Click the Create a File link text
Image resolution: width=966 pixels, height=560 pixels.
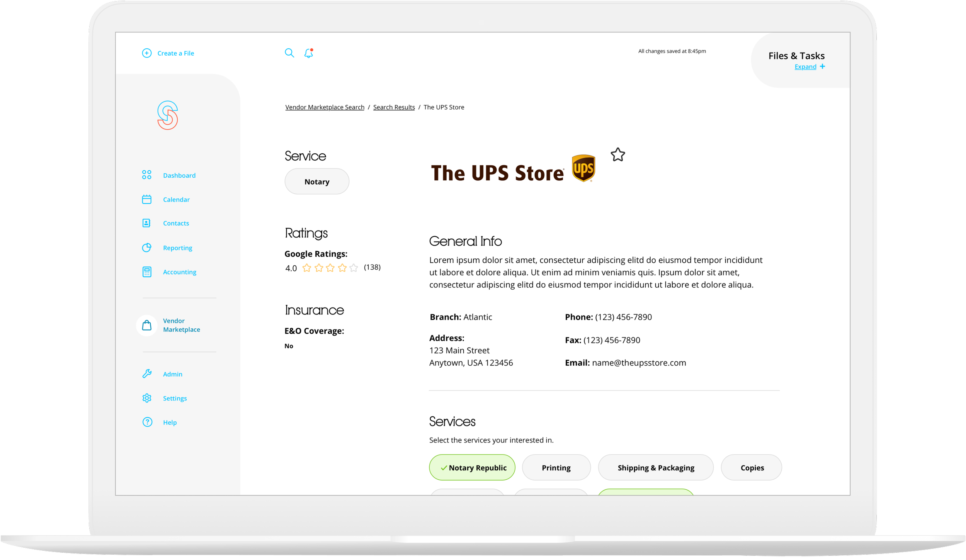pos(176,53)
